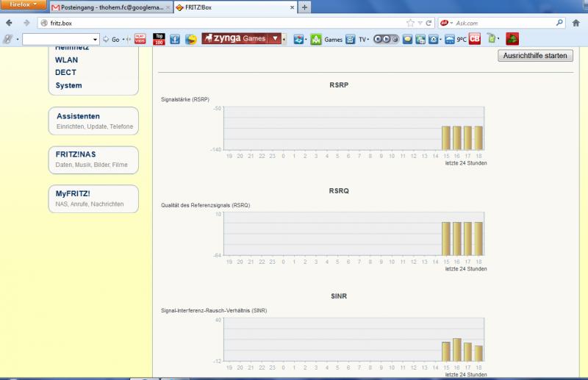Click the RSRQ chart heading

tap(339, 191)
